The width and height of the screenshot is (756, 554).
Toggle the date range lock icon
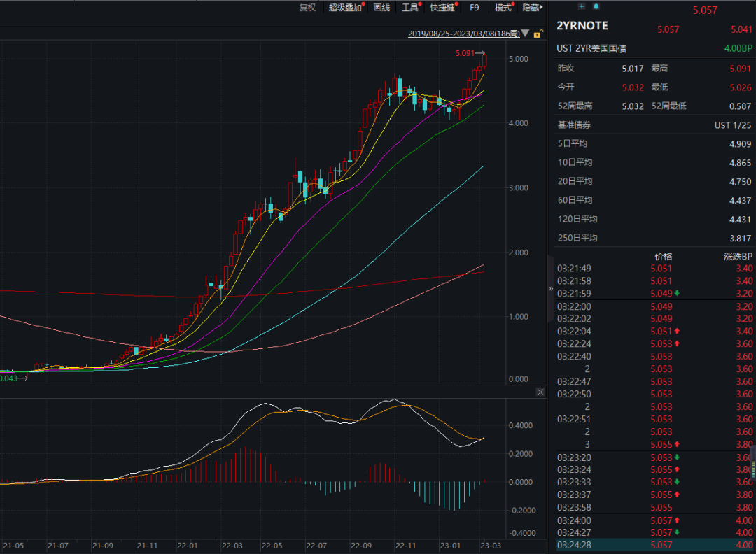click(538, 34)
